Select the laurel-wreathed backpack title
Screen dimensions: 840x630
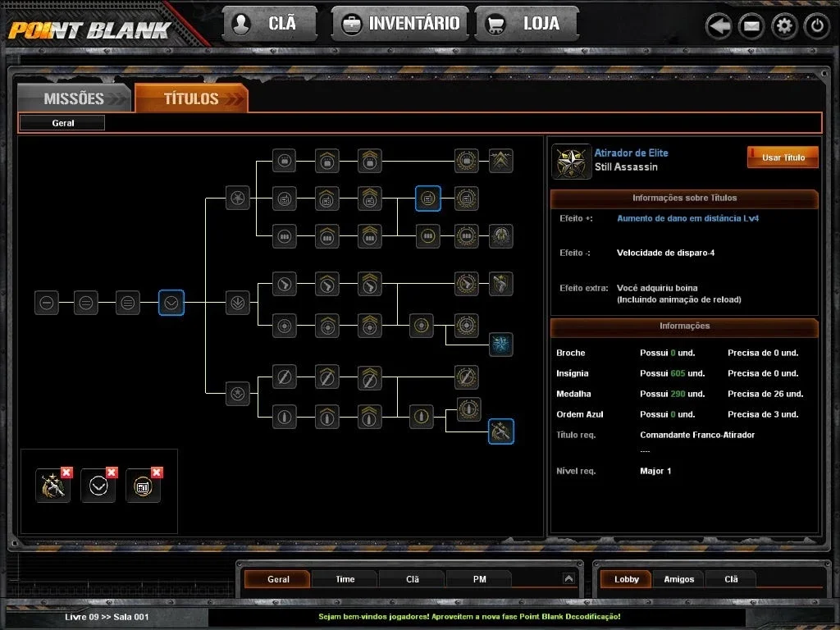point(467,161)
